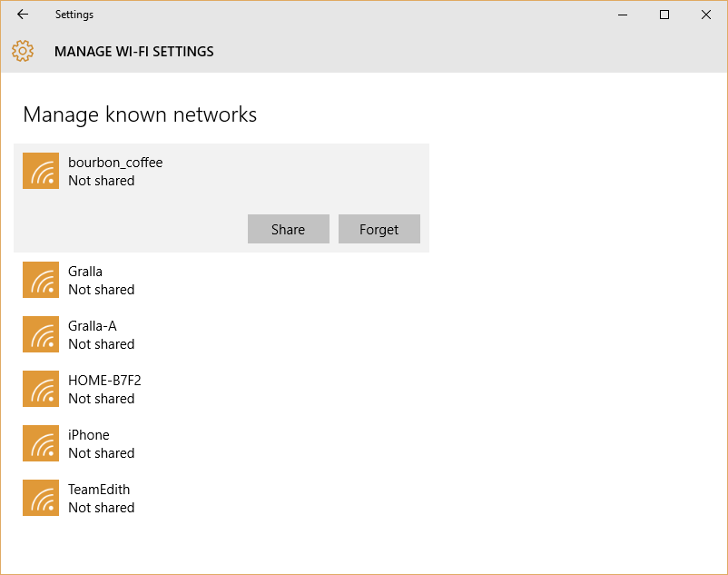This screenshot has height=575, width=728.
Task: Select the Gralla-A network entry
Action: coord(221,334)
